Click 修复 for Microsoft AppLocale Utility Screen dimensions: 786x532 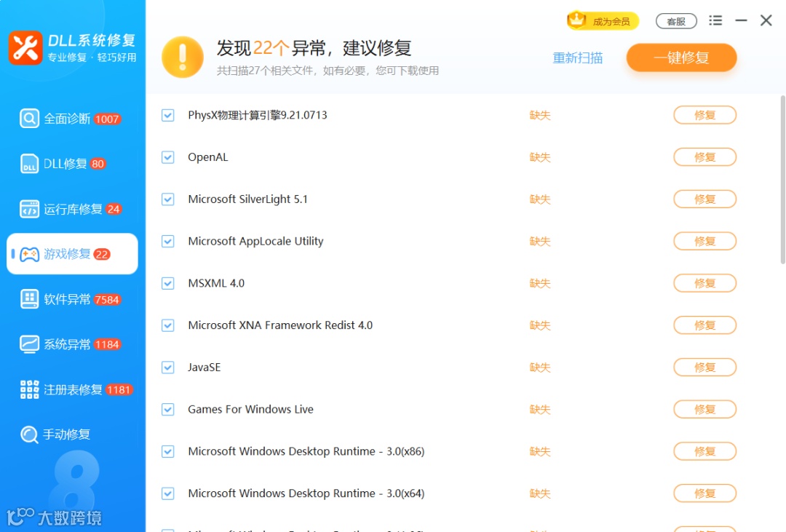pyautogui.click(x=704, y=241)
